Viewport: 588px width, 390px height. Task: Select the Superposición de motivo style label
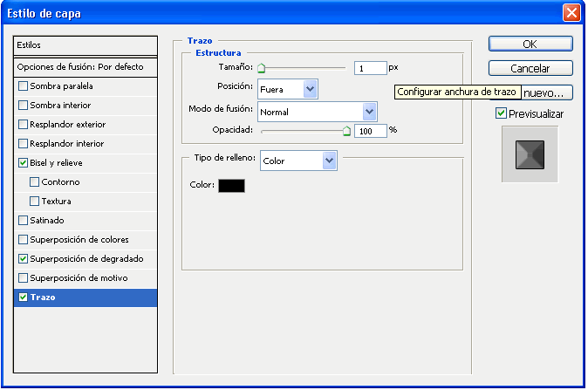coord(79,277)
